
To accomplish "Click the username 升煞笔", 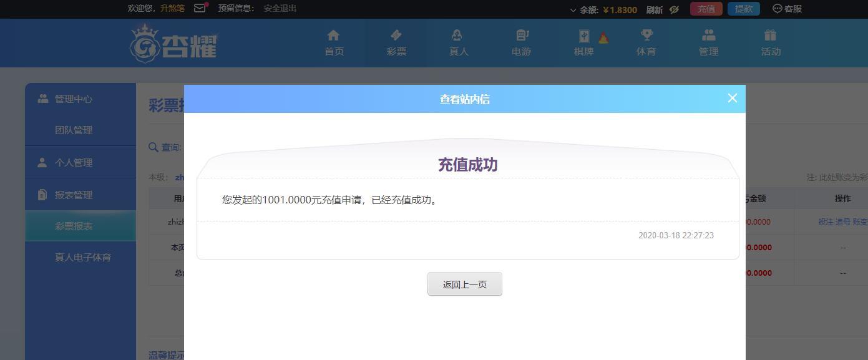I will click(x=172, y=8).
